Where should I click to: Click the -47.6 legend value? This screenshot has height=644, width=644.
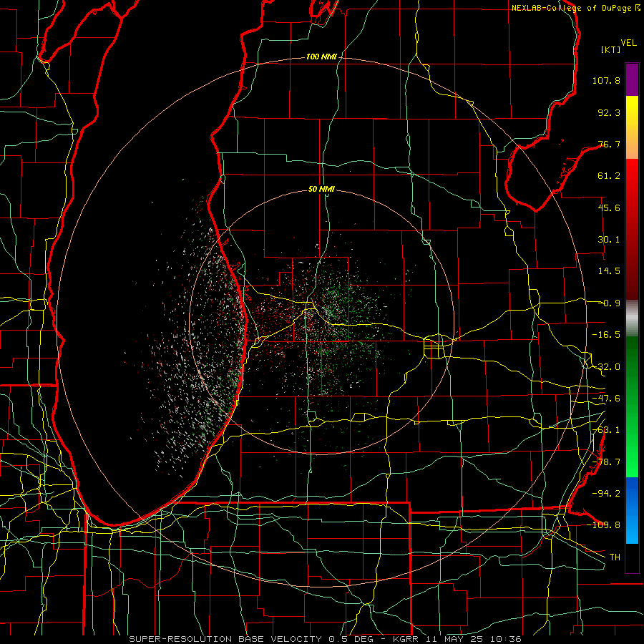click(x=606, y=399)
